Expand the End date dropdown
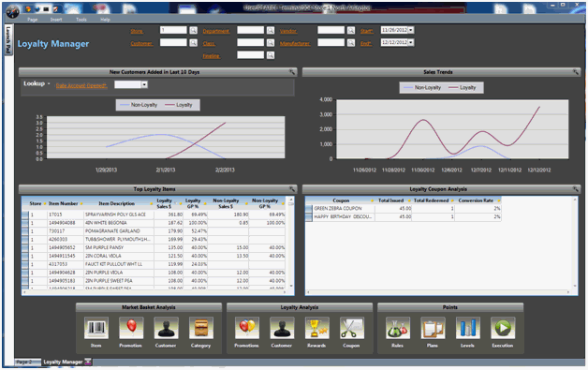Viewport: 588px width, 370px height. tap(411, 42)
